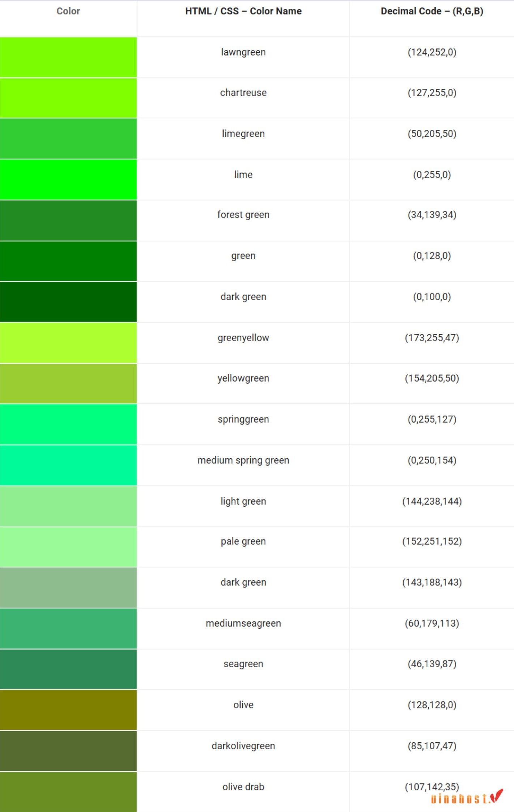Click the 'limegreen' name text
This screenshot has width=514, height=812.
pyautogui.click(x=243, y=134)
